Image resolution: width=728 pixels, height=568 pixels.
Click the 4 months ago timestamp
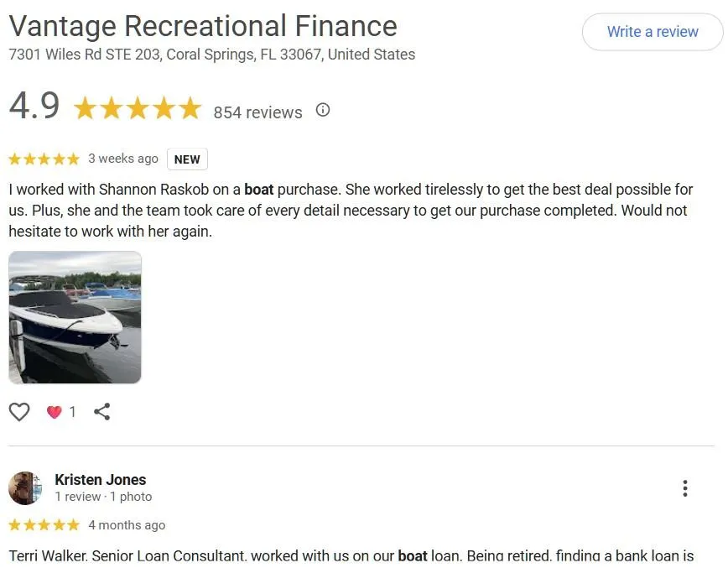coord(127,525)
